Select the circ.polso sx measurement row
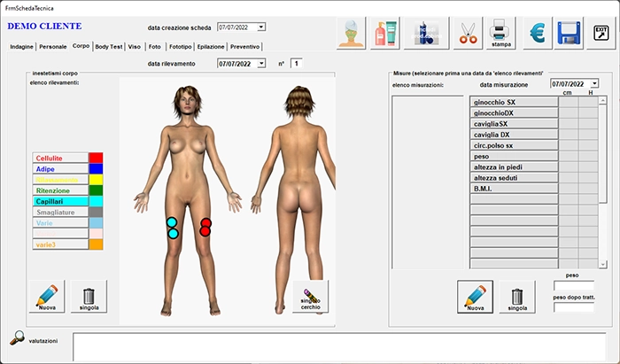 click(x=514, y=145)
